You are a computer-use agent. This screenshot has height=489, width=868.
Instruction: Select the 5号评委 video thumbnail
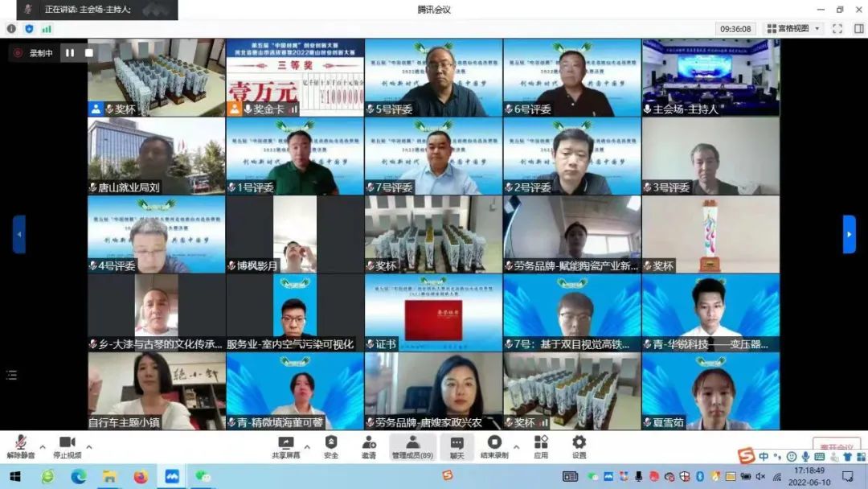tap(433, 78)
